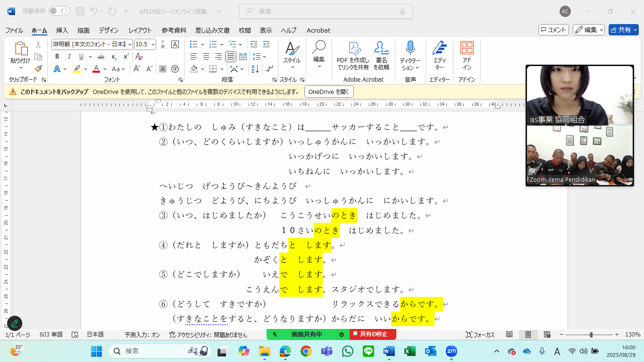Toggle Italic formatting
The width and height of the screenshot is (644, 362).
pyautogui.click(x=69, y=57)
